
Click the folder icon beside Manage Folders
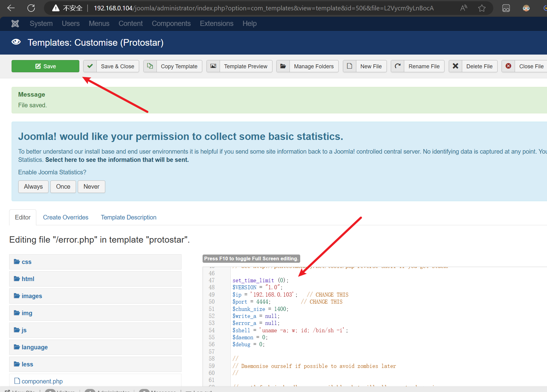283,66
